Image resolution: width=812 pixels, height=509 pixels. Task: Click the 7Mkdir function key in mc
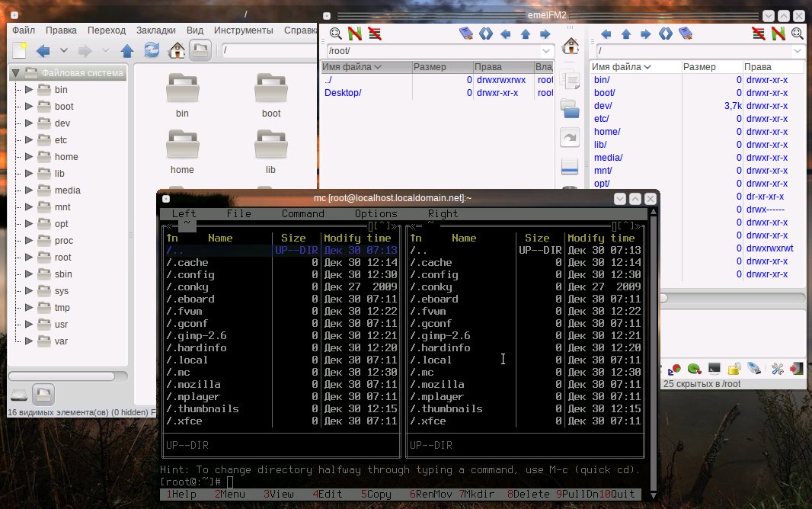pos(476,494)
